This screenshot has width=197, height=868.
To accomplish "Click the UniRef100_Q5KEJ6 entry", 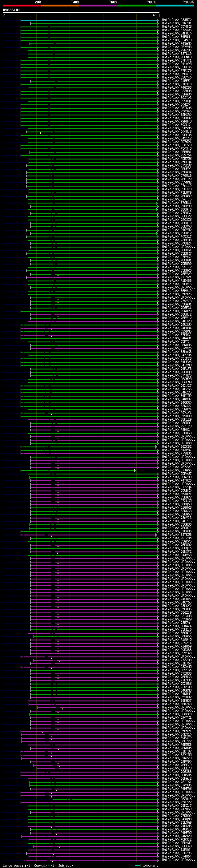I will pyautogui.click(x=177, y=630).
